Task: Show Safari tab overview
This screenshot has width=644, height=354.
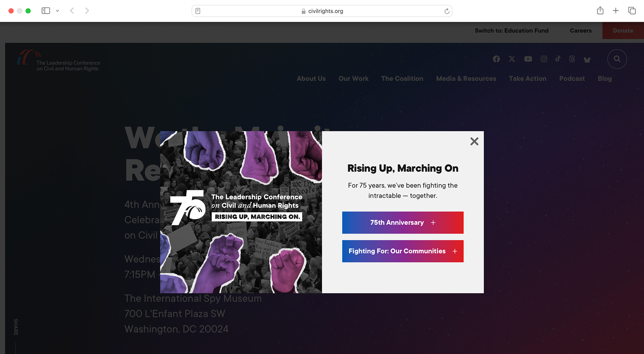Action: 632,11
